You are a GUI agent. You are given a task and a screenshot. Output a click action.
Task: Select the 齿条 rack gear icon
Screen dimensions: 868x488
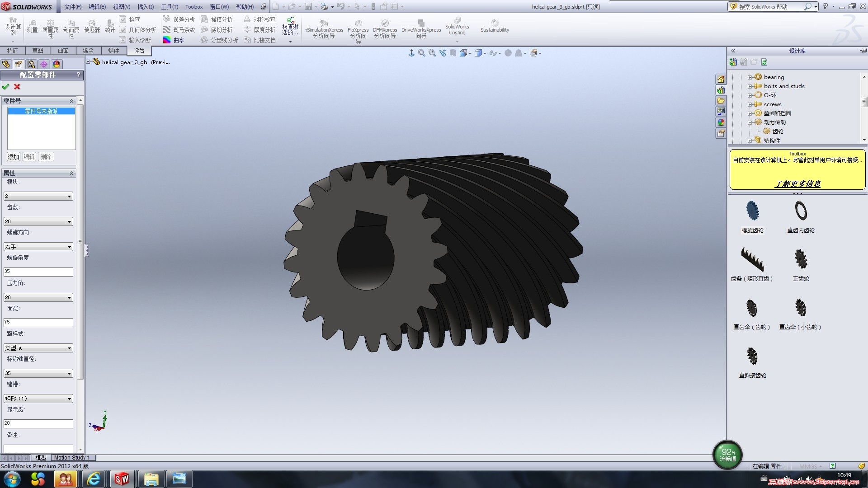click(x=752, y=259)
